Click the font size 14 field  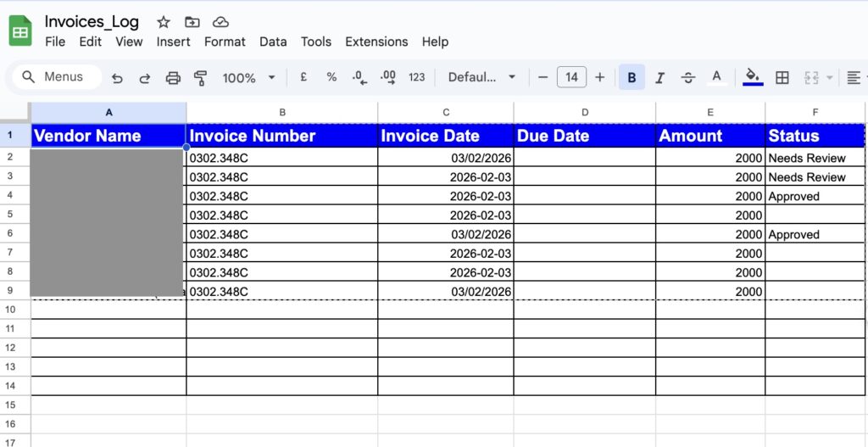(x=571, y=77)
